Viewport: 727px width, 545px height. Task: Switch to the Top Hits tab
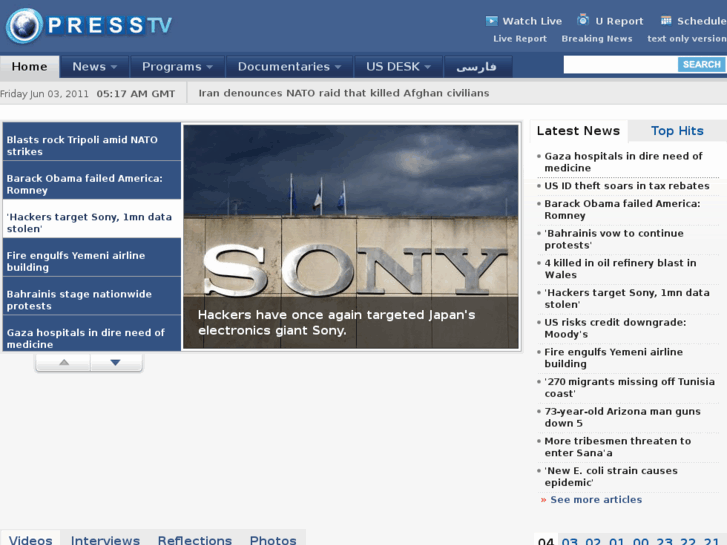pos(677,131)
